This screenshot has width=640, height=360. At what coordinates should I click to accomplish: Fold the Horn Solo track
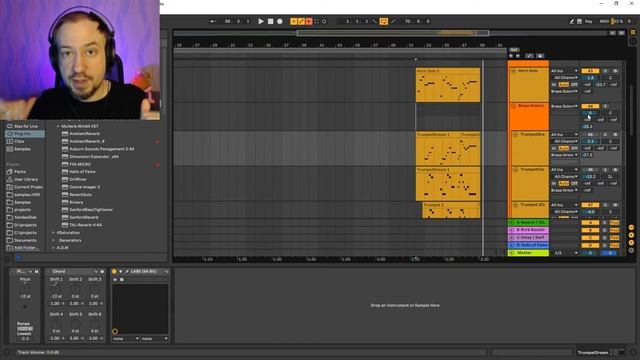[513, 71]
